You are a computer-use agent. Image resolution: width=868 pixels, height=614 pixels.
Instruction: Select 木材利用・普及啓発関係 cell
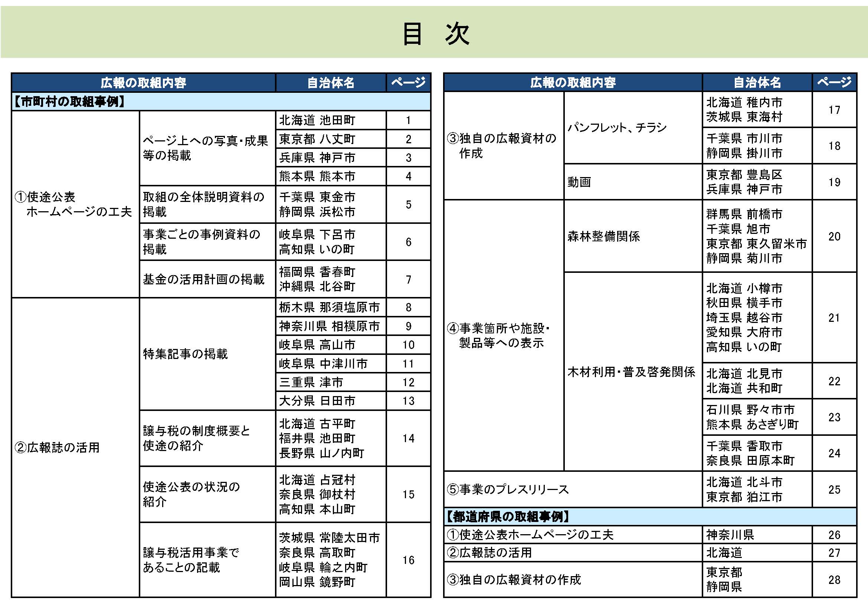point(633,372)
